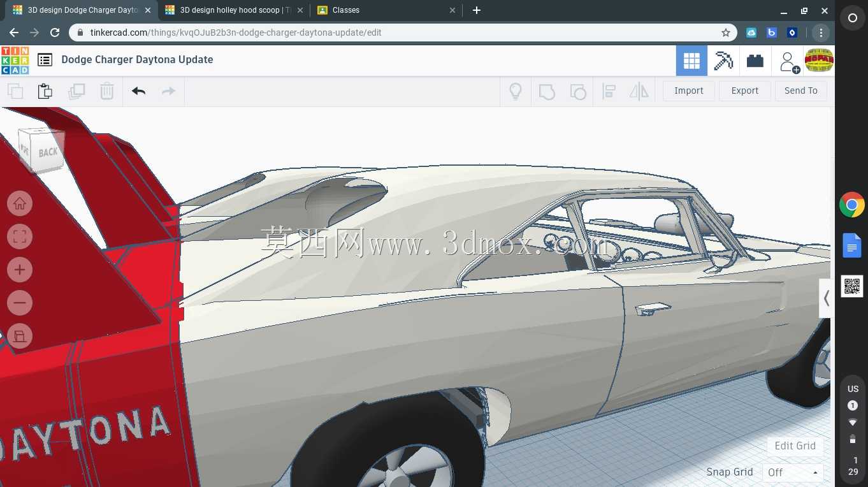Click the Send To button
This screenshot has height=487, width=868.
(x=801, y=91)
